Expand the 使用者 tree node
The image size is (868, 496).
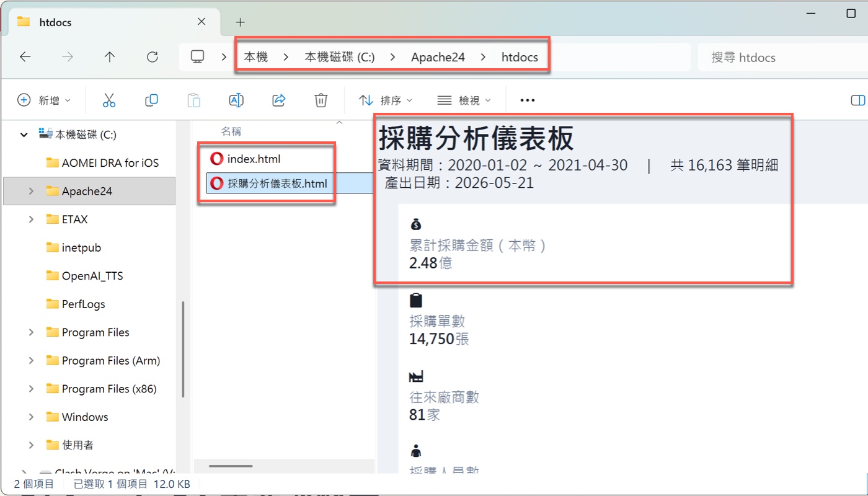pyautogui.click(x=31, y=445)
